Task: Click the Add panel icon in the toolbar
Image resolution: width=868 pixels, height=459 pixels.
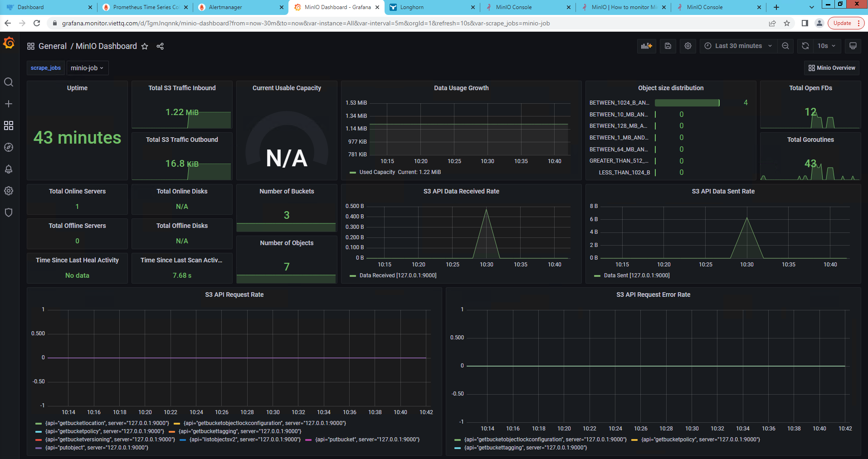Action: [x=646, y=46]
